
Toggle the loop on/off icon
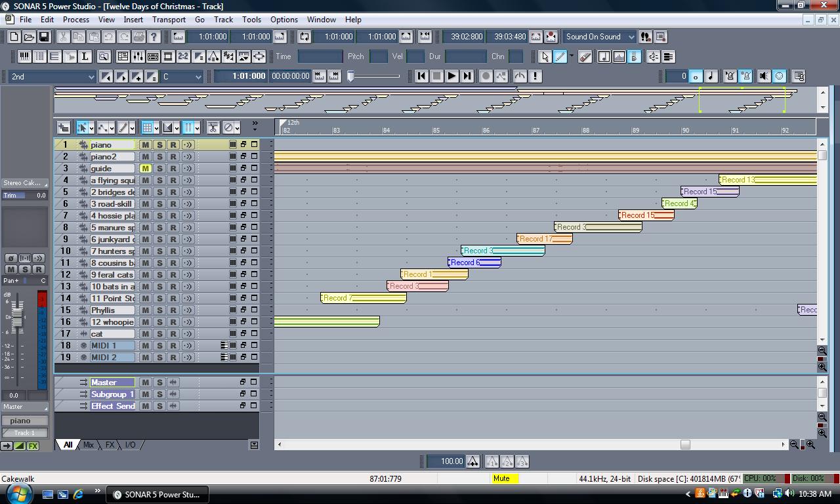click(304, 37)
